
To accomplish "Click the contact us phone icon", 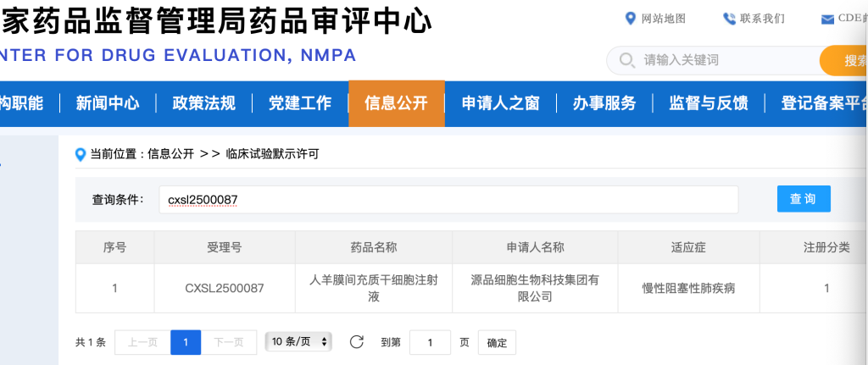I will [728, 19].
